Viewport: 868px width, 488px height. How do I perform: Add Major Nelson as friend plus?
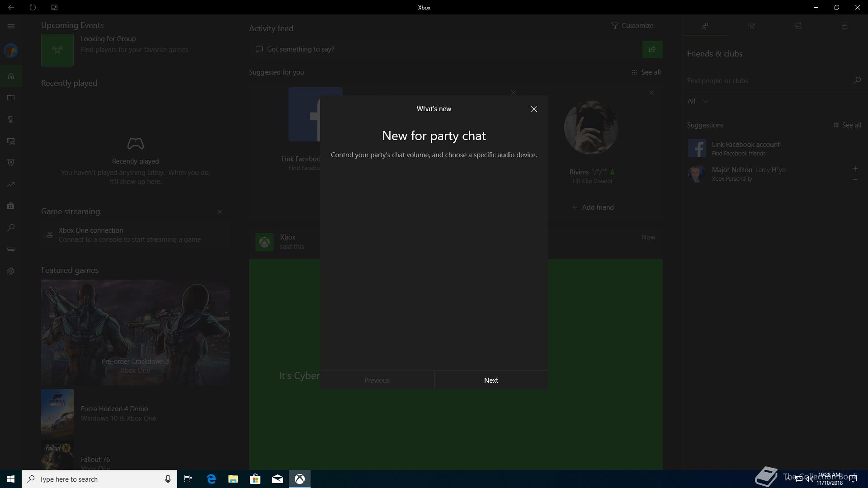click(x=855, y=169)
